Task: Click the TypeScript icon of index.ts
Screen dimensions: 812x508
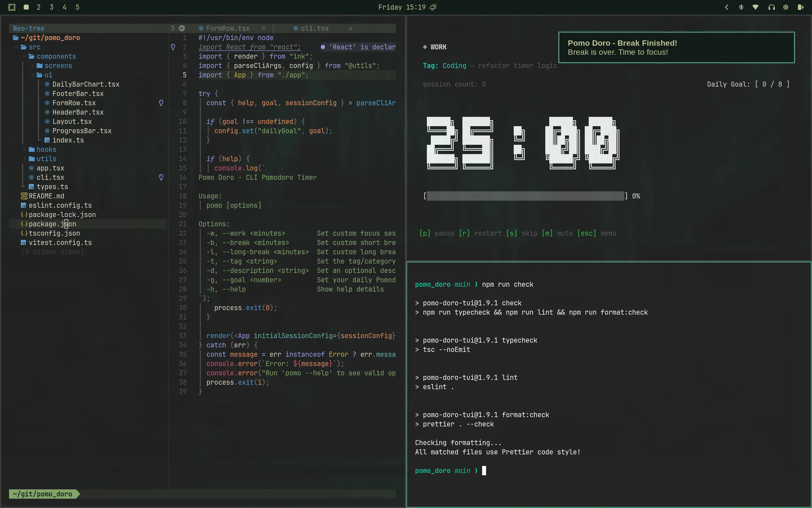Action: point(47,141)
